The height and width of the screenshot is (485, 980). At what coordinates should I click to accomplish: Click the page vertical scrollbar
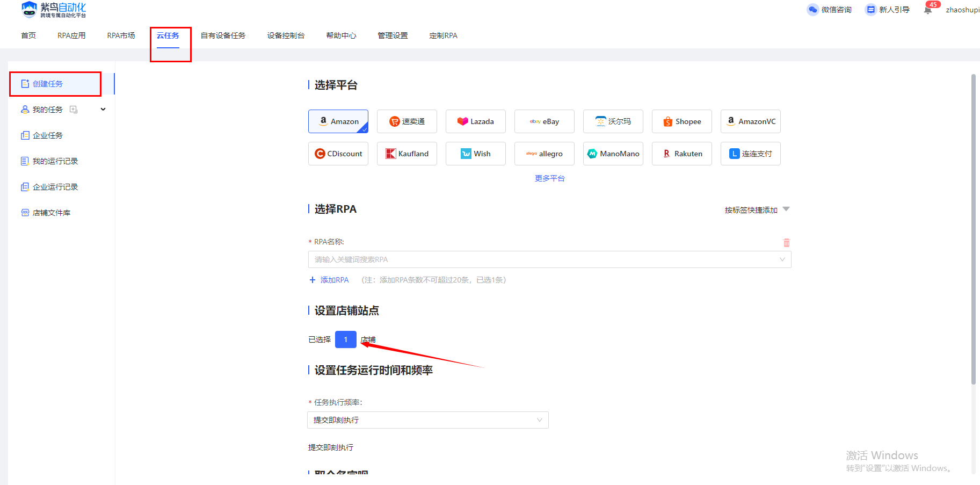974,229
